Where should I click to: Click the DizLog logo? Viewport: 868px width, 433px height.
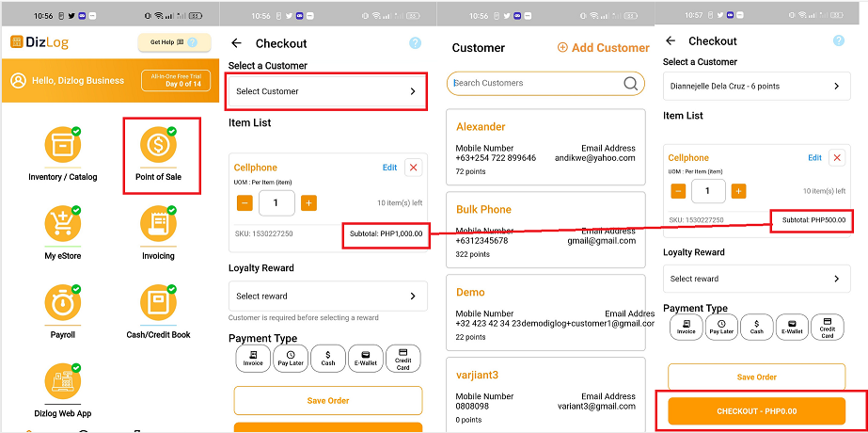[x=39, y=42]
